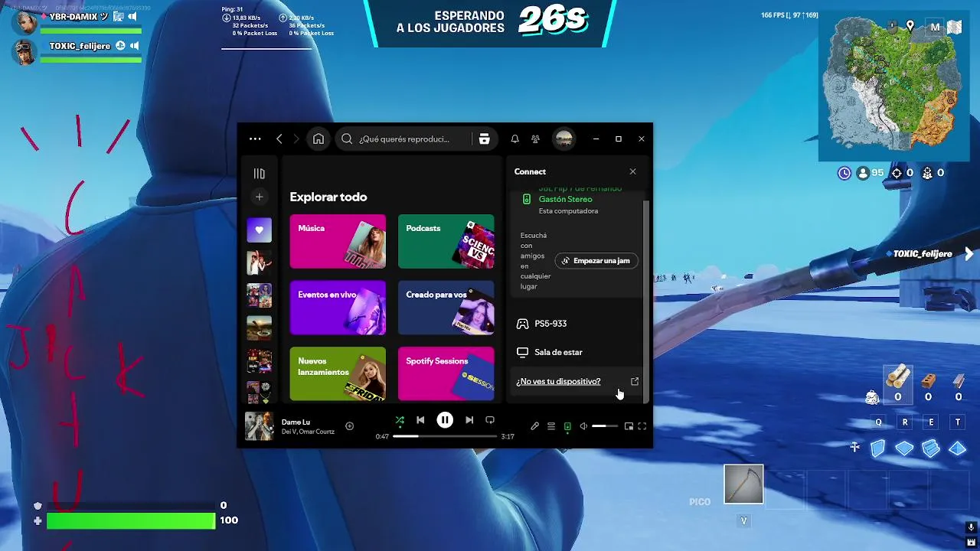Open the Nuevos lanzamientos card

click(338, 374)
